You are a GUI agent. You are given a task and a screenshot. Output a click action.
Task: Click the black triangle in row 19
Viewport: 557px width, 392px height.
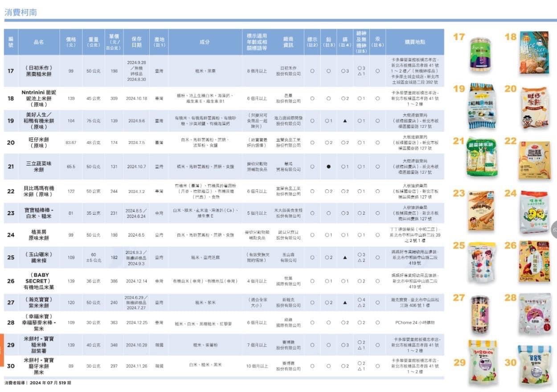345,121
